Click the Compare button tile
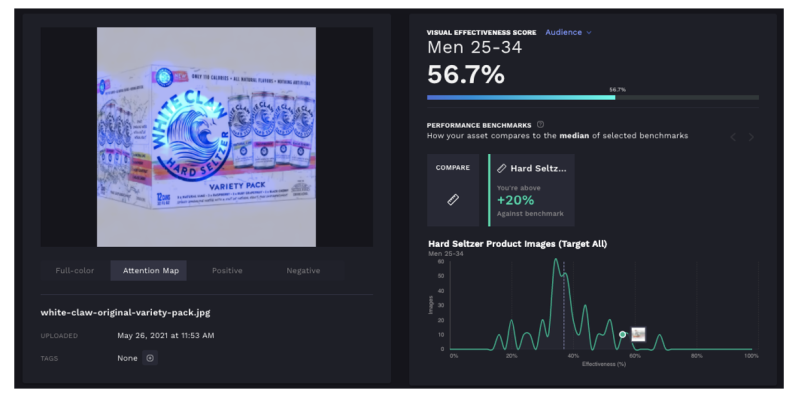 (453, 190)
